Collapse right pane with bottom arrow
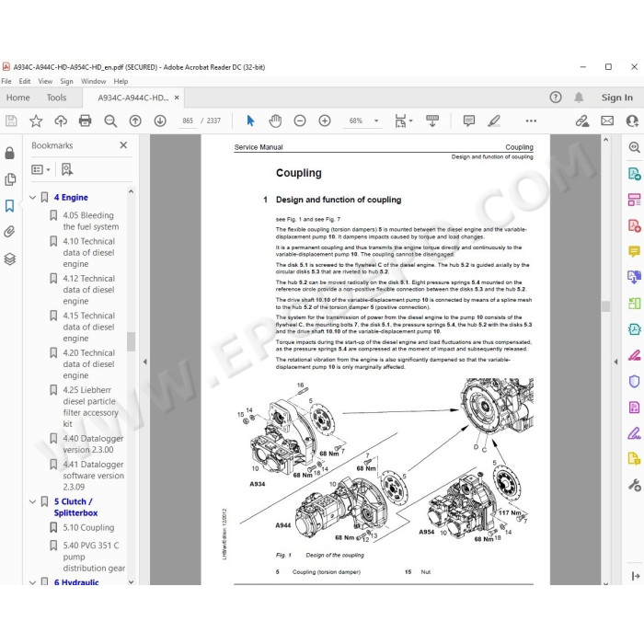 [636, 576]
